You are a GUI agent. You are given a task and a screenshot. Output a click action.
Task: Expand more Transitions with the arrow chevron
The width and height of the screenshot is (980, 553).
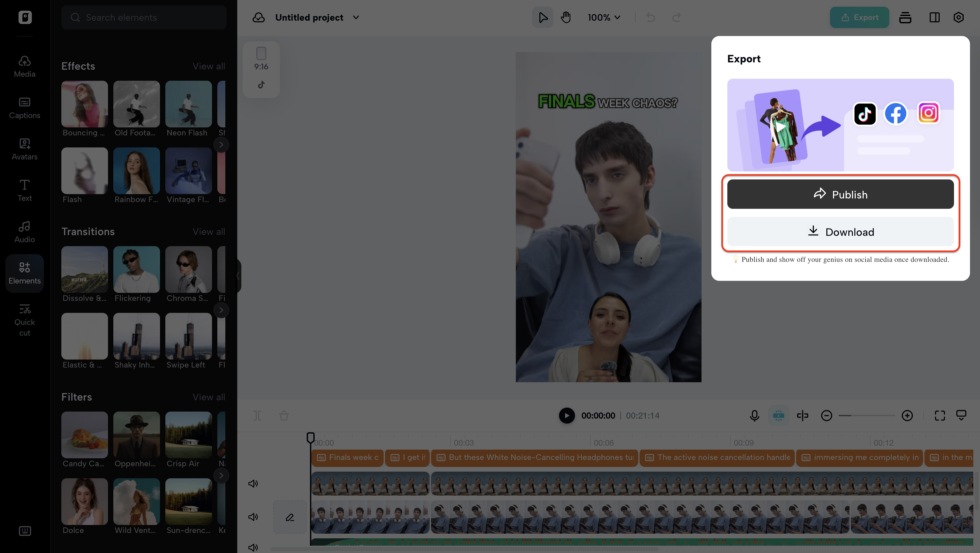tap(221, 310)
